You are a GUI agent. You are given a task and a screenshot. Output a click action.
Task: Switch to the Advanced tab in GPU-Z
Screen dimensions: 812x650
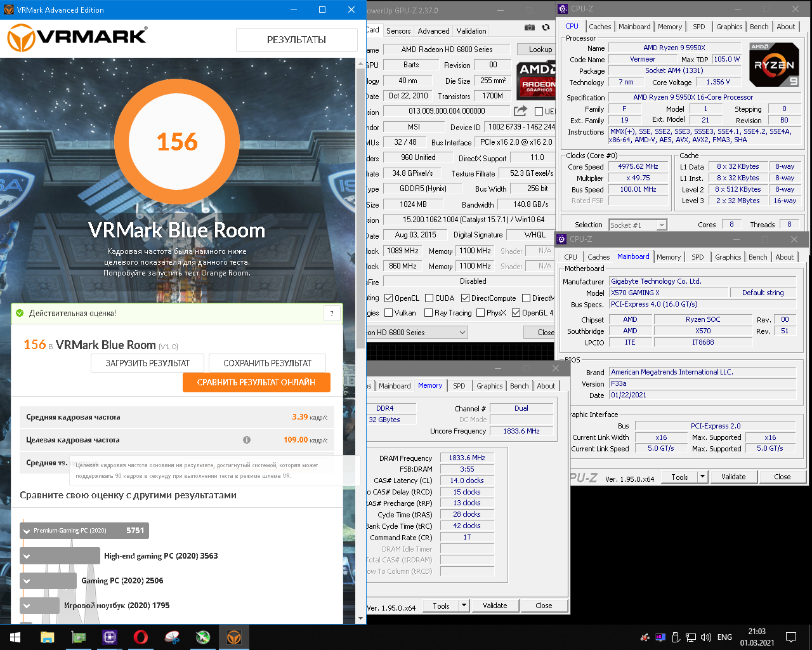[433, 30]
